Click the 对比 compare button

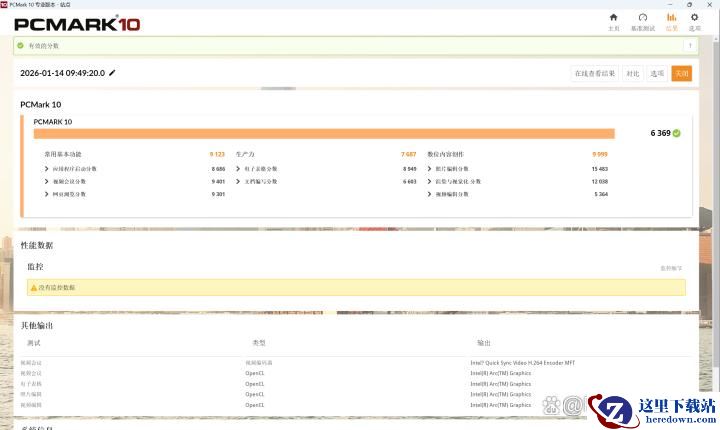(x=632, y=73)
